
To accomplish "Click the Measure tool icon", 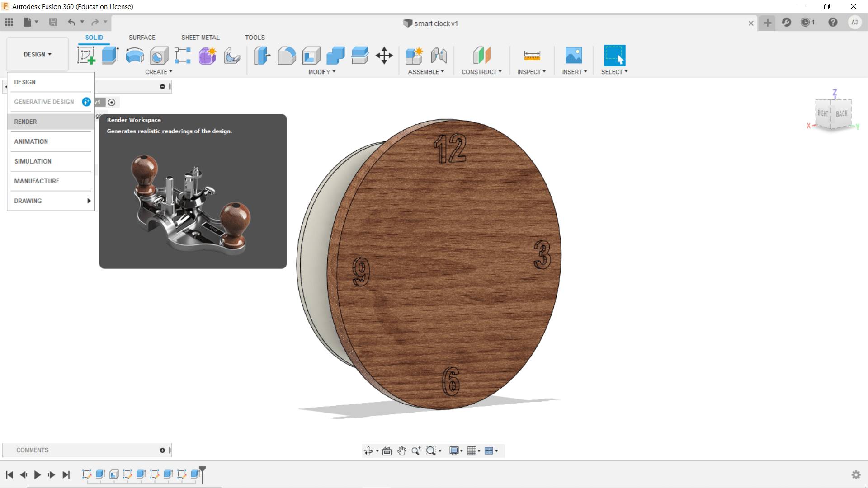I will point(532,56).
